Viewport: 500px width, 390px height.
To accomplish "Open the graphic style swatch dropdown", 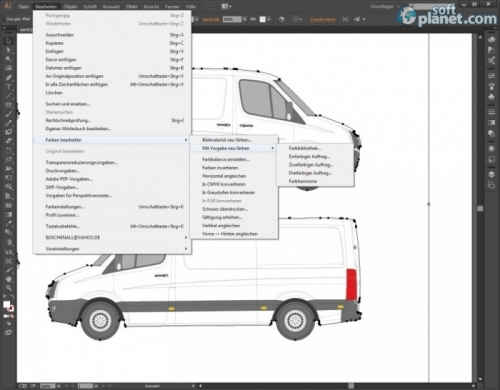I will pos(269,19).
